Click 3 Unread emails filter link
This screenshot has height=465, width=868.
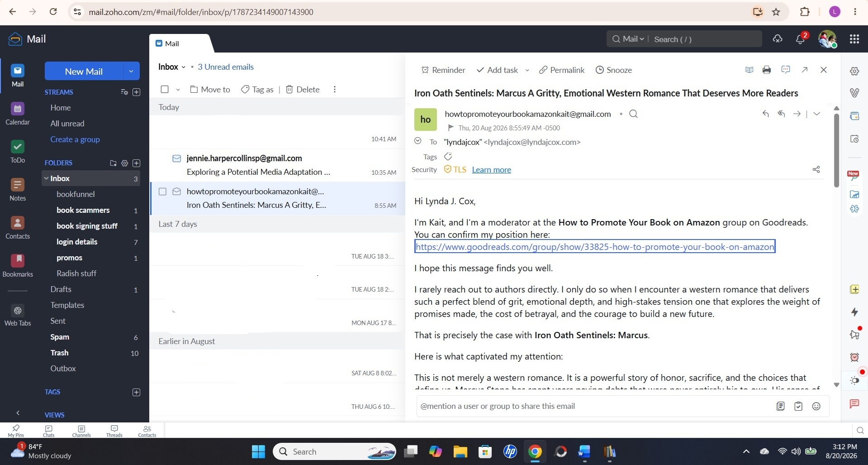(226, 67)
